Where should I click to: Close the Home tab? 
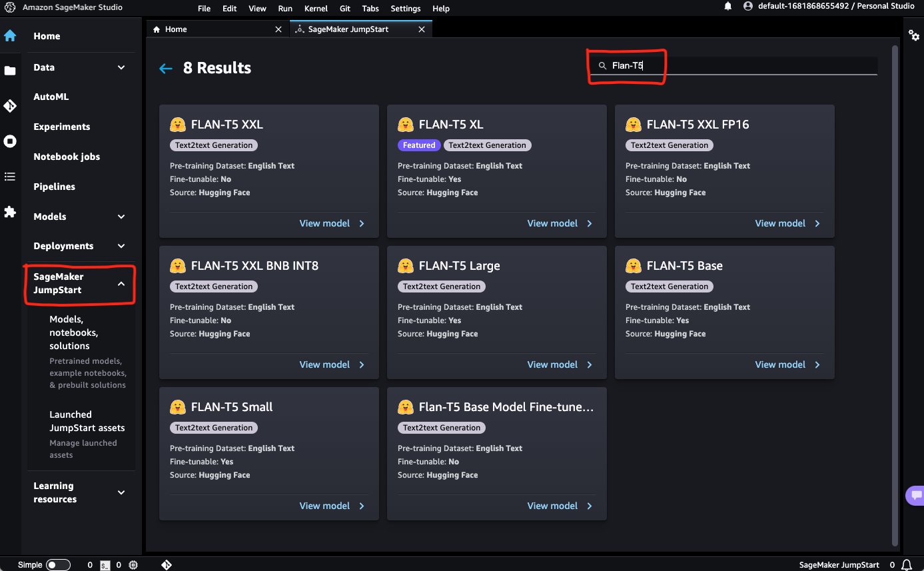pyautogui.click(x=278, y=29)
